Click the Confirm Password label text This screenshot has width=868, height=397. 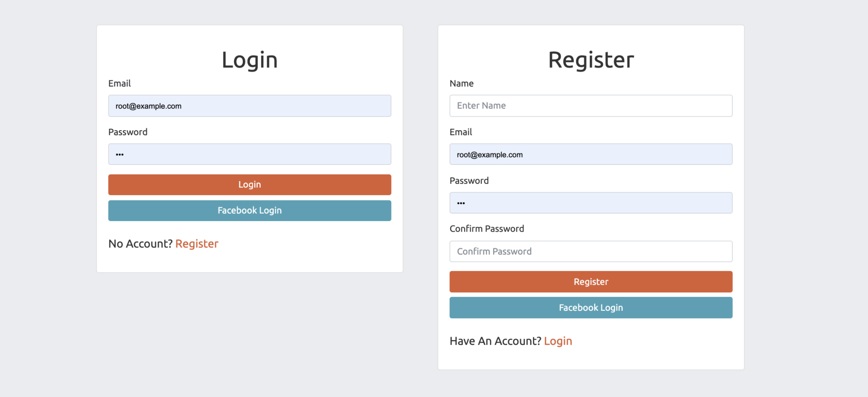click(487, 229)
